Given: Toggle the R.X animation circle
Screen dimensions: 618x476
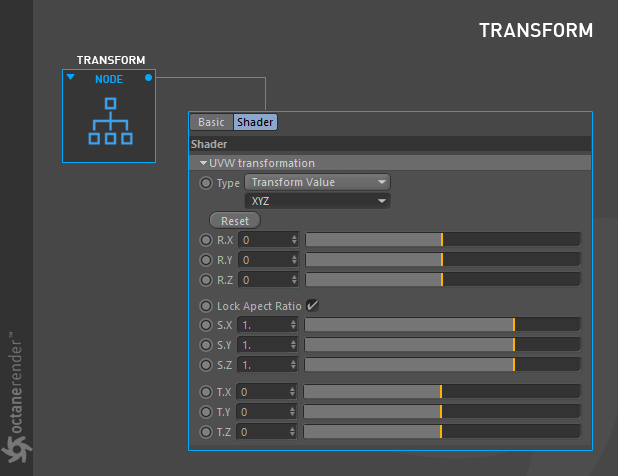Looking at the screenshot, I should 206,240.
